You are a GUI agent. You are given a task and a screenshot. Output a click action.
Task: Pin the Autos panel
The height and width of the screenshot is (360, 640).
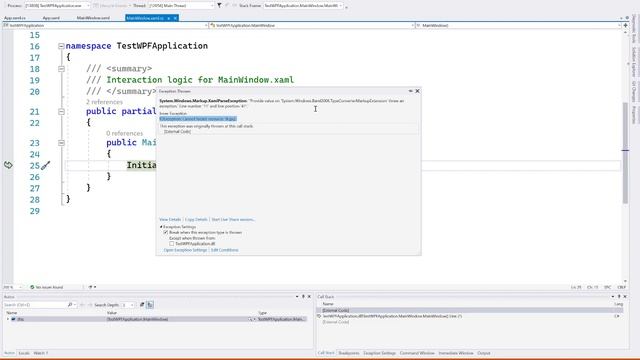click(303, 297)
